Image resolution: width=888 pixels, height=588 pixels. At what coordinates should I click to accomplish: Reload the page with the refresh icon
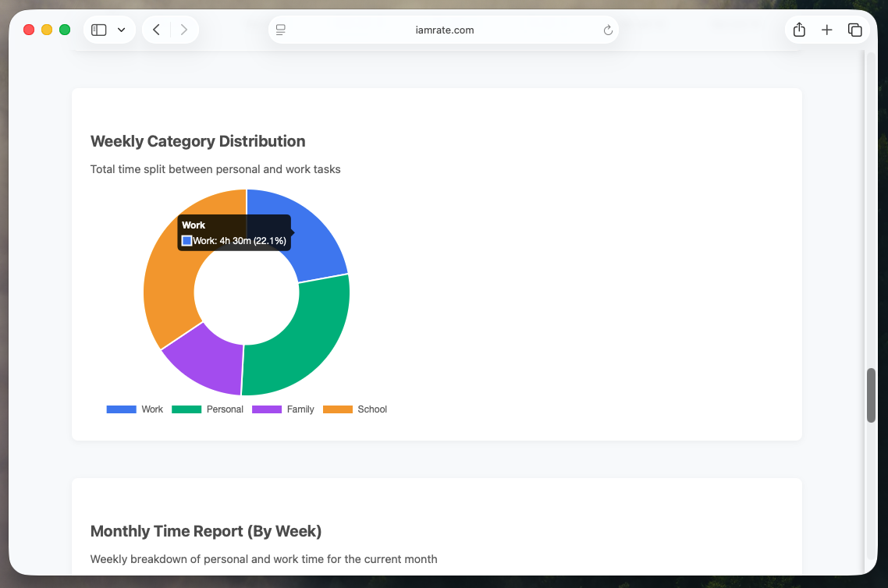tap(608, 30)
